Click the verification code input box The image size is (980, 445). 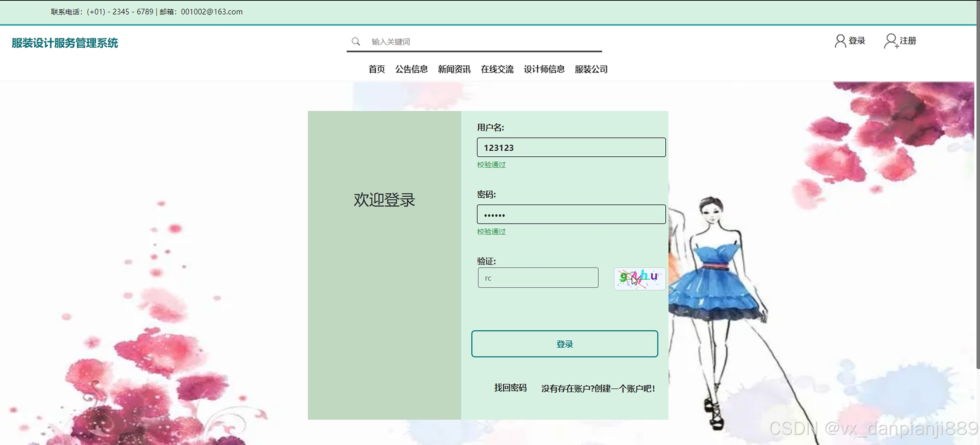(x=538, y=278)
